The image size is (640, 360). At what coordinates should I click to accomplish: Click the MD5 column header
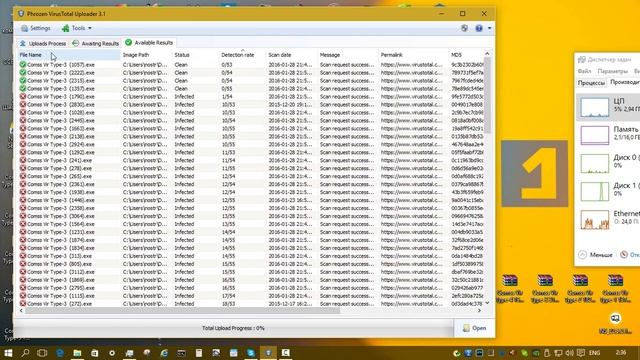[x=466, y=55]
